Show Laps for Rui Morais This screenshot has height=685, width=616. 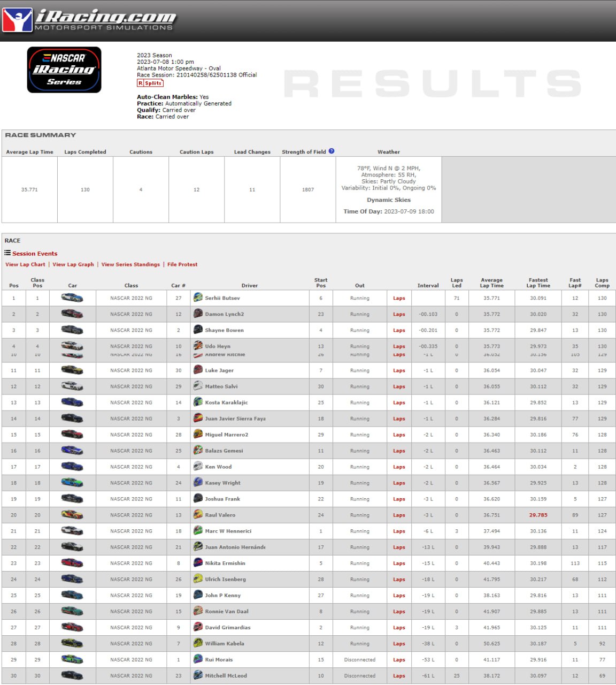click(399, 660)
